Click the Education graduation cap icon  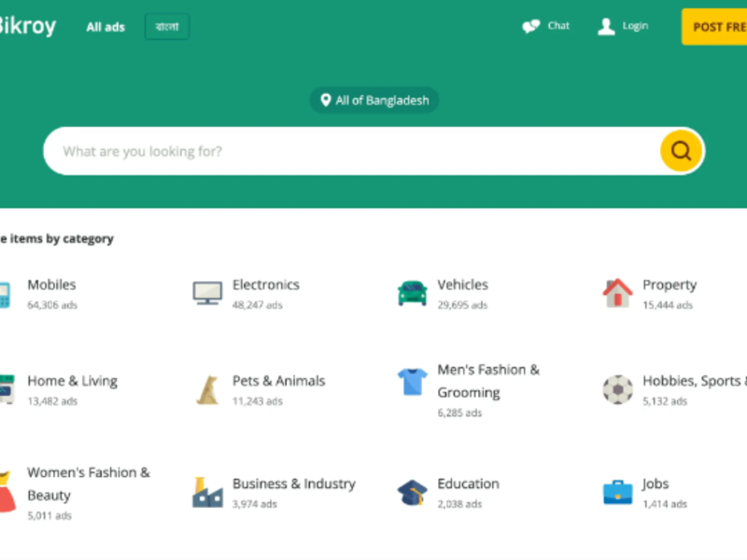412,492
